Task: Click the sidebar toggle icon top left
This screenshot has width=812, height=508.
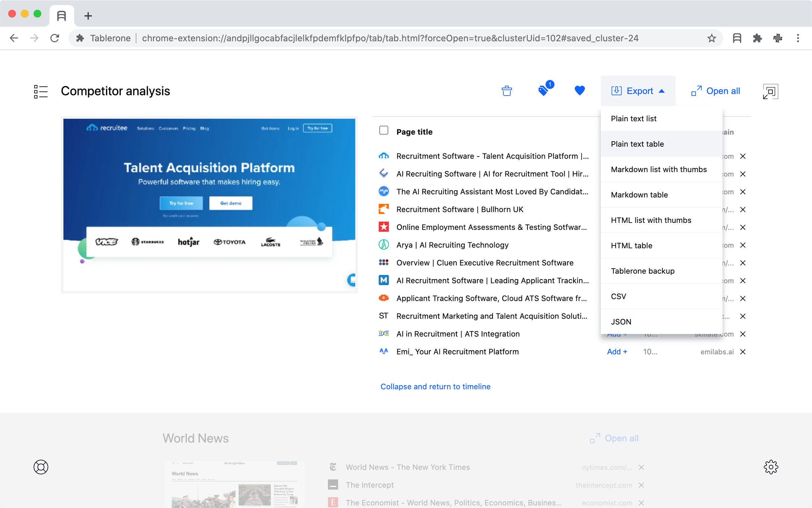Action: 40,91
